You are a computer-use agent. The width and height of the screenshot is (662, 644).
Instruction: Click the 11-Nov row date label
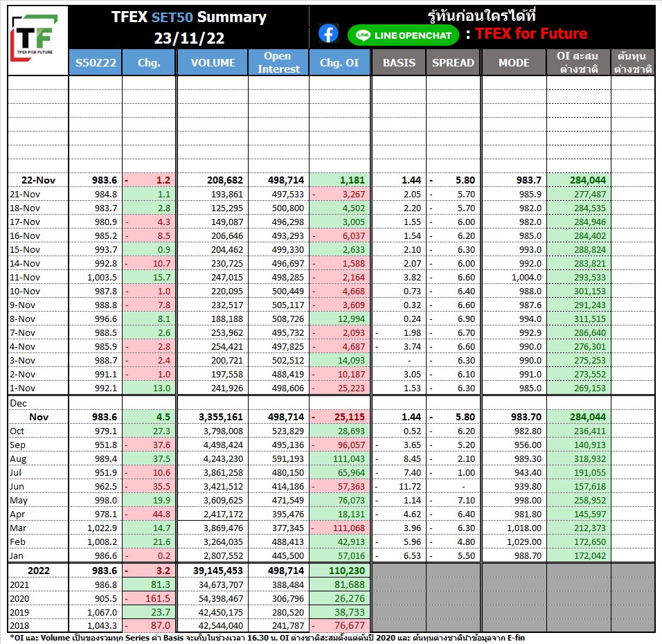point(25,278)
